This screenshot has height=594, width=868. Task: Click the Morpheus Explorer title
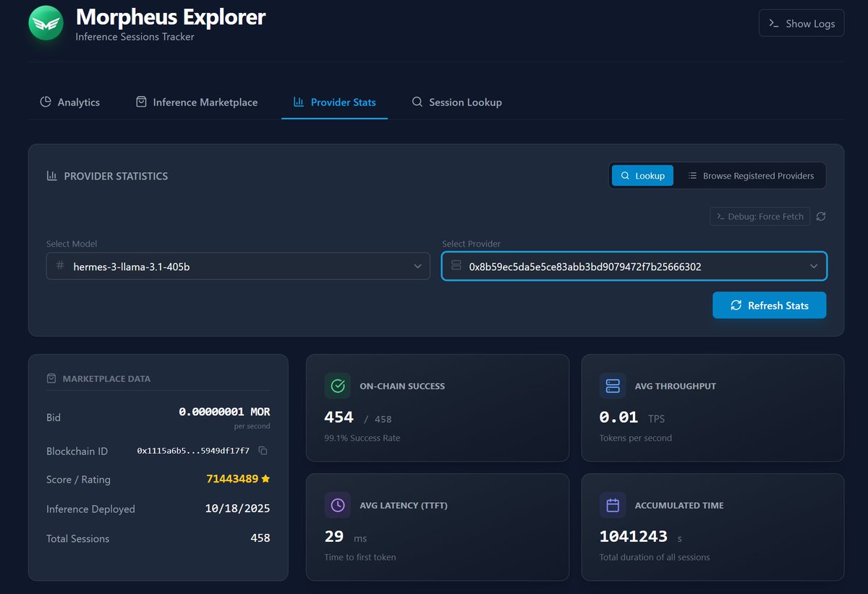coord(171,17)
